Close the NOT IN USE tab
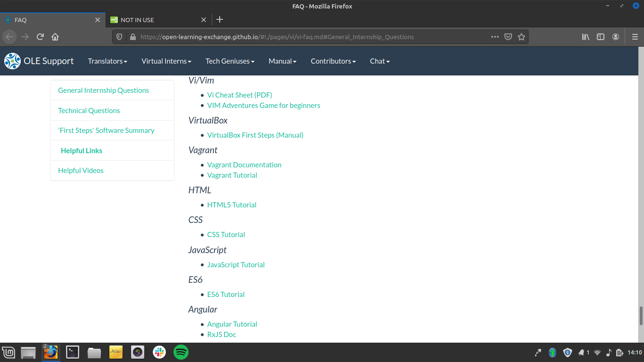This screenshot has width=644, height=362. click(204, 20)
